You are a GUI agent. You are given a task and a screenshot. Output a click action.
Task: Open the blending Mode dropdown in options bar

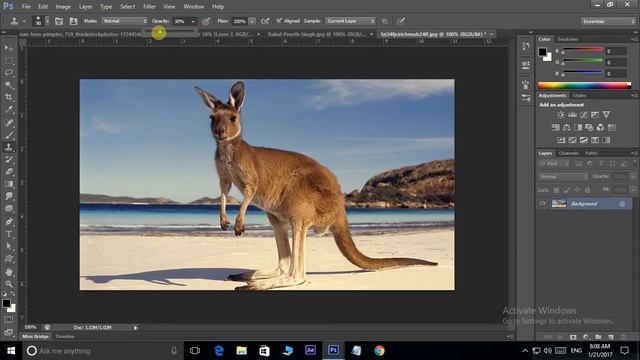pos(124,21)
